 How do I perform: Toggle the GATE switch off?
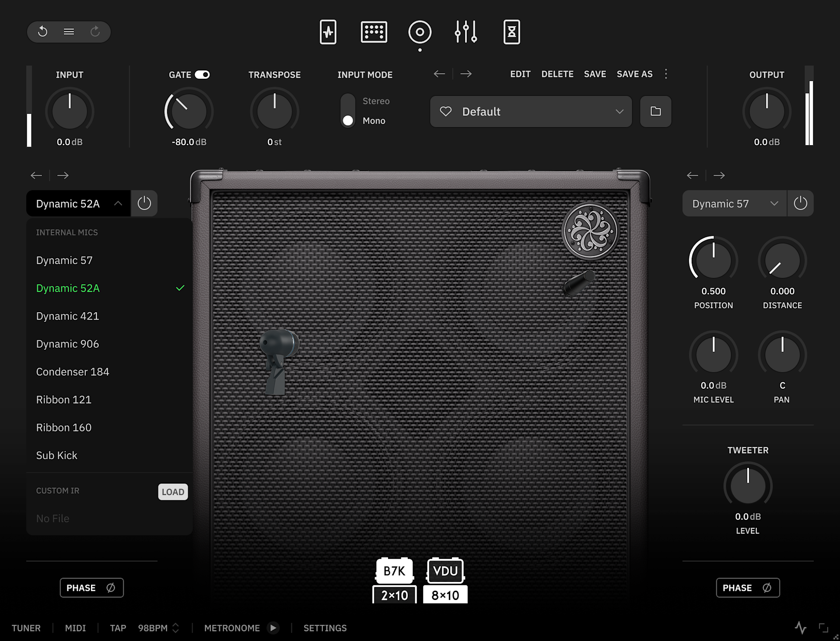pos(202,75)
